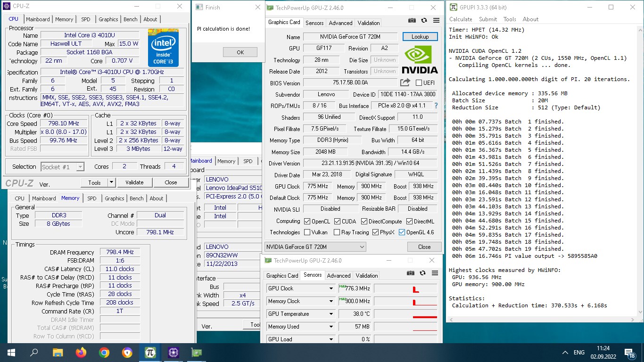Screen dimensions: 644x362
Task: Open notification center with 18 badge
Action: [630, 352]
